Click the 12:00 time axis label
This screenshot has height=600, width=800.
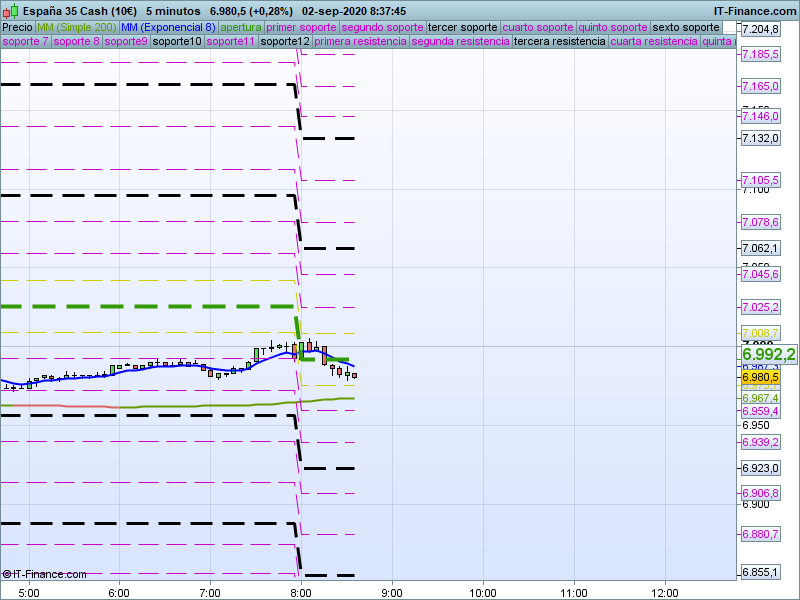665,593
